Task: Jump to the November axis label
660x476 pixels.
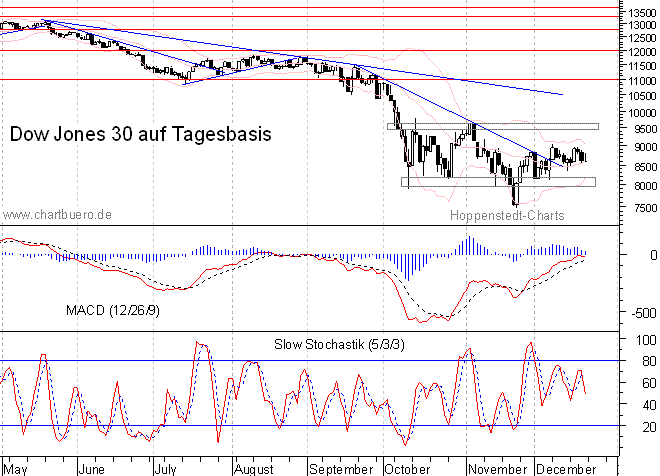Action: (x=496, y=467)
